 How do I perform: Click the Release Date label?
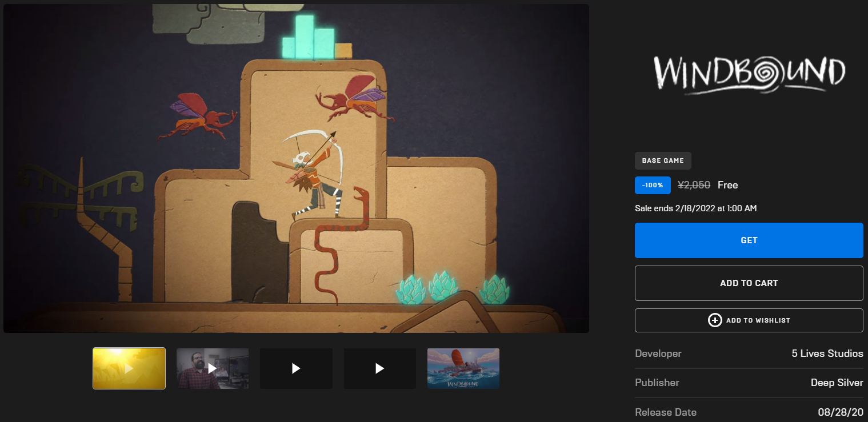coord(666,412)
